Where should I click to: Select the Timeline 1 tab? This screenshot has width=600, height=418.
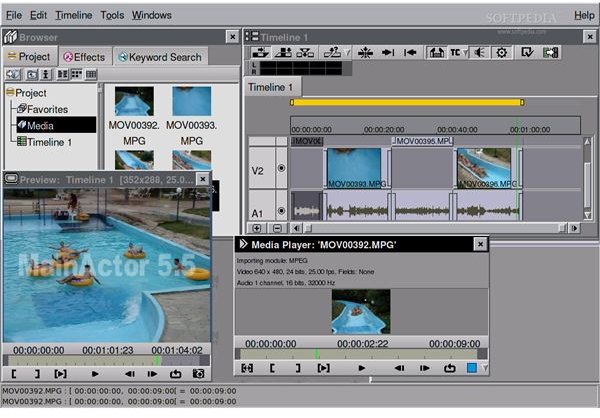[x=271, y=87]
